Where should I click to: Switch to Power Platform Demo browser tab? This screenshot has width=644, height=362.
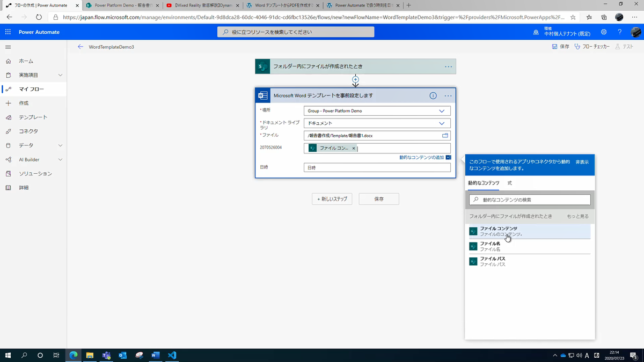tap(122, 5)
